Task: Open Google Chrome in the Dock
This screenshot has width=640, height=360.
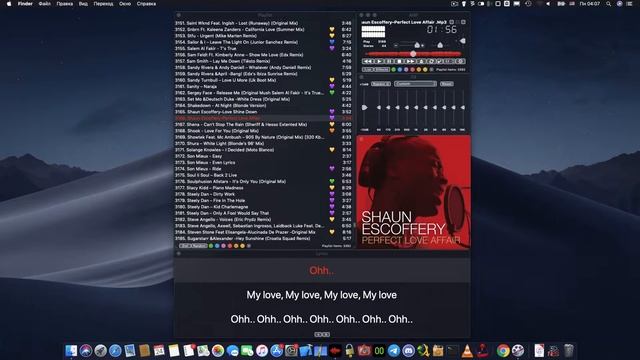Action: click(x=503, y=351)
